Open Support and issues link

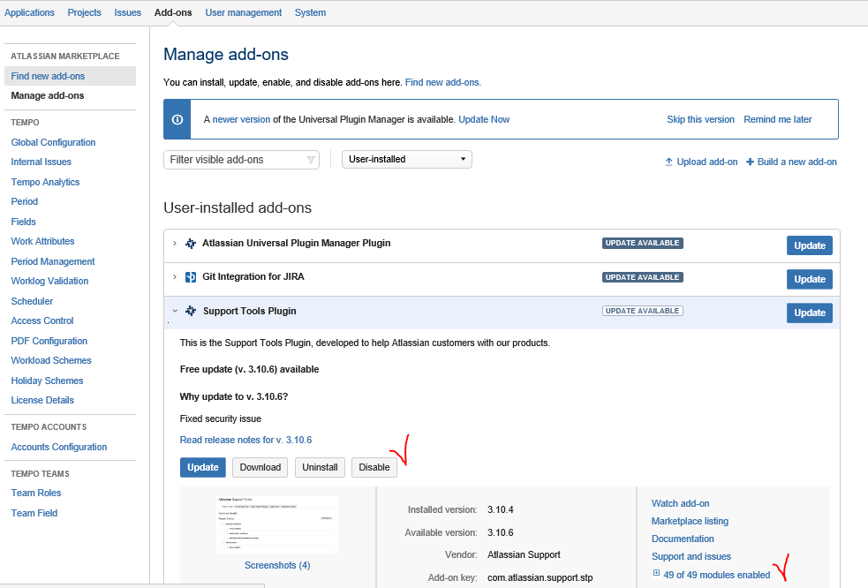tap(691, 556)
